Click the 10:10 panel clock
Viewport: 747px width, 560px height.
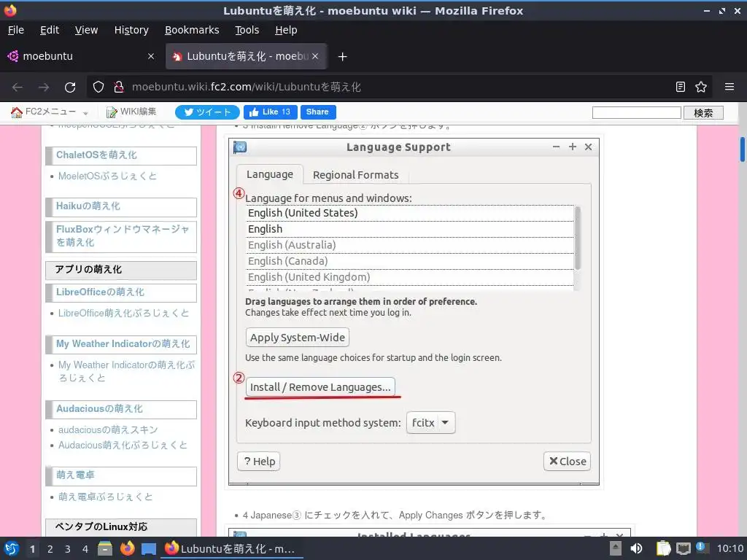[x=729, y=548]
